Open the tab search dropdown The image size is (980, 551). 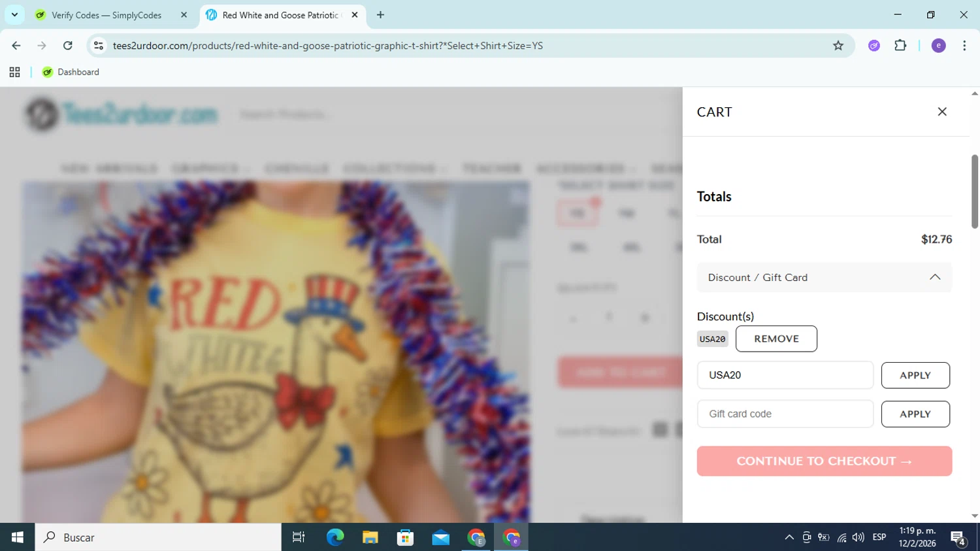[14, 14]
